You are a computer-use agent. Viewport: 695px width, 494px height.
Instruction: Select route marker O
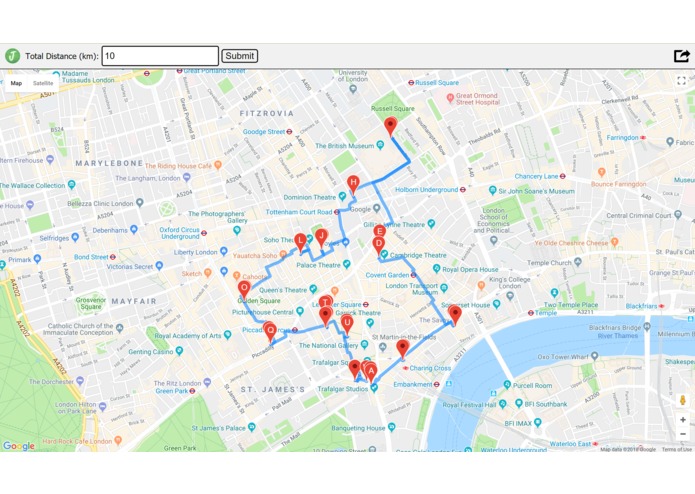click(x=244, y=290)
